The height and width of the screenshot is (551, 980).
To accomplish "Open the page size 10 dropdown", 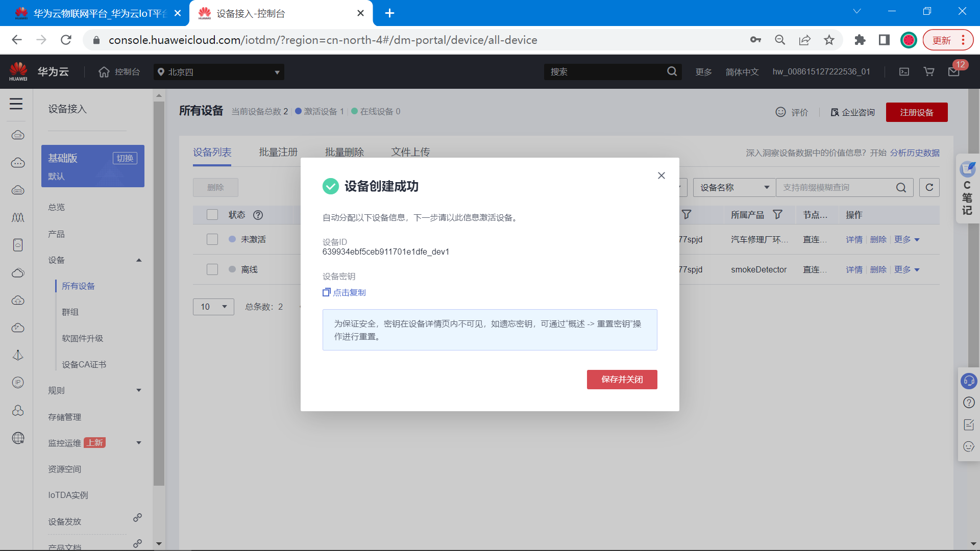I will pyautogui.click(x=213, y=307).
